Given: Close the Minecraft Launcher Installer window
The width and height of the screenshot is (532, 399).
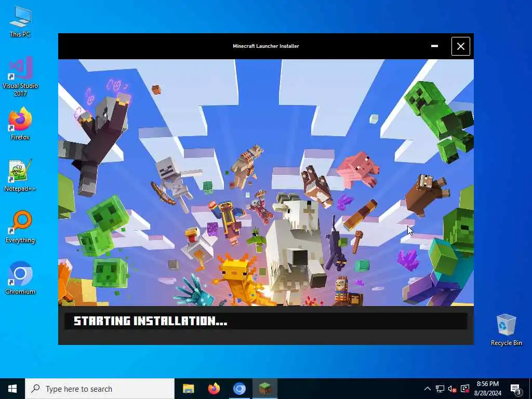Looking at the screenshot, I should [x=460, y=46].
